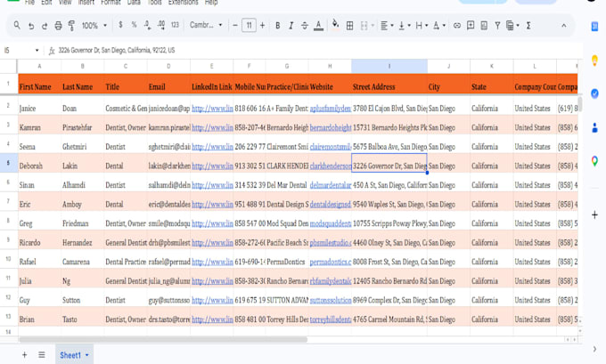Viewport: 606px width, 364px height.
Task: Open Google Calendar side panel icon
Action: click(594, 27)
